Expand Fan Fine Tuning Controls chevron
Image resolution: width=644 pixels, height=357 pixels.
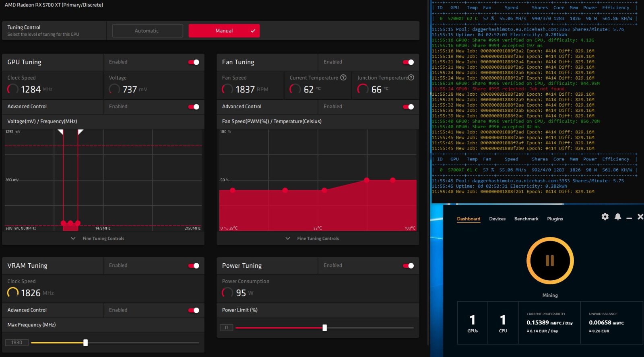click(x=288, y=238)
